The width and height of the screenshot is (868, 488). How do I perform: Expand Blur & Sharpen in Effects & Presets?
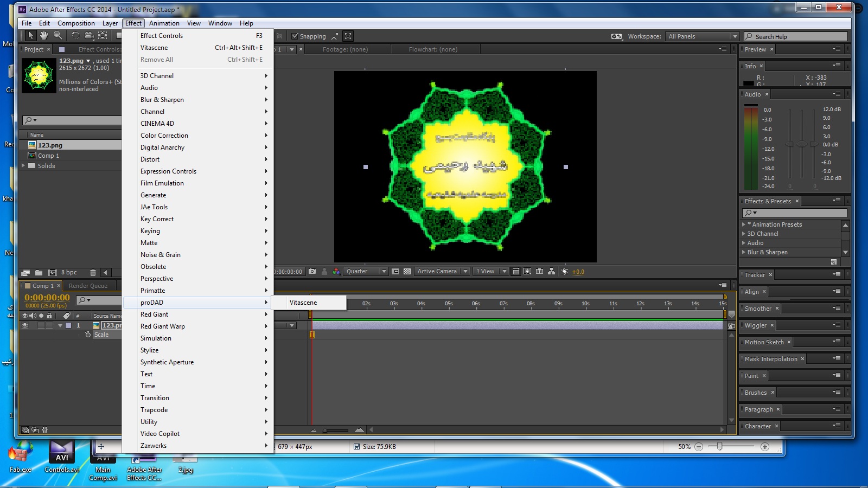(x=744, y=252)
